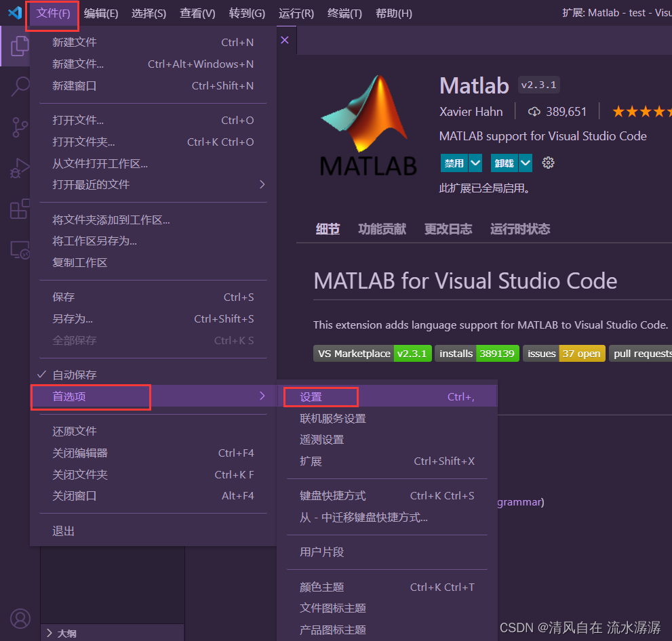Click the Matlab extension gear icon
This screenshot has height=641, width=672.
[x=549, y=163]
